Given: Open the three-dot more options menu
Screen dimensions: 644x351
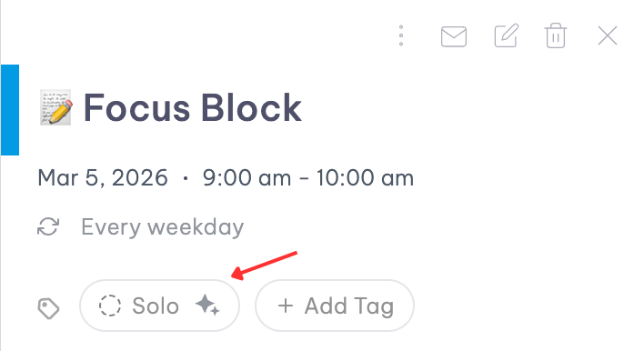Looking at the screenshot, I should click(401, 35).
